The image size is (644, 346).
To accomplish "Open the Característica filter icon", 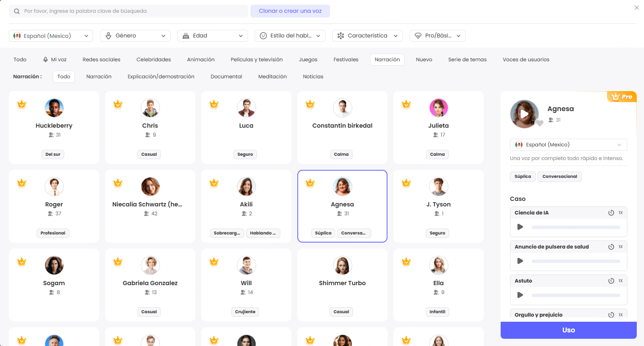I will [340, 36].
